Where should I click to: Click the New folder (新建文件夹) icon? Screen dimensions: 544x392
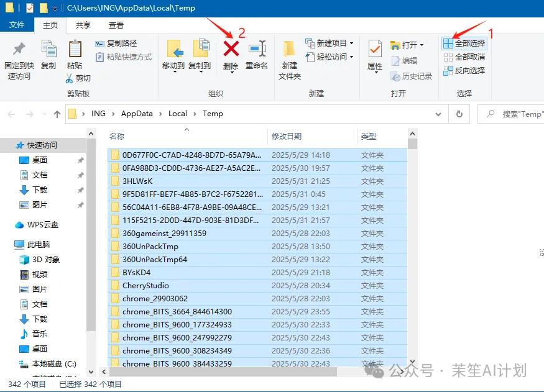[x=289, y=49]
